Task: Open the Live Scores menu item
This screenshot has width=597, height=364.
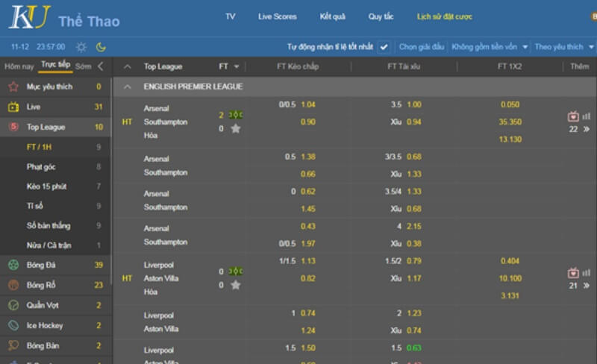Action: 277,16
